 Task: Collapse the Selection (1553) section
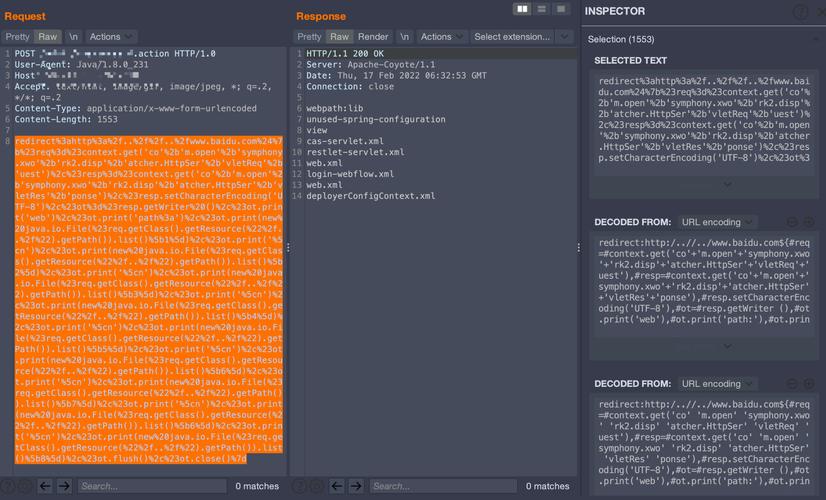point(815,40)
